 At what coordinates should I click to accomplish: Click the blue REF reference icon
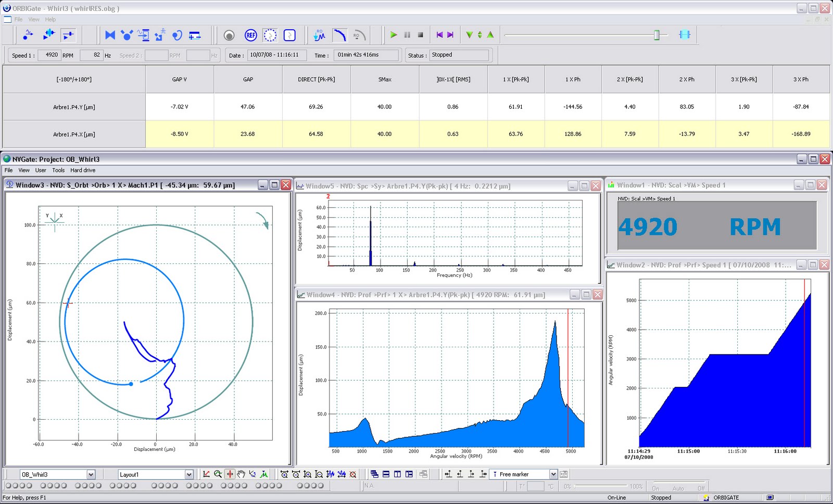click(x=251, y=35)
